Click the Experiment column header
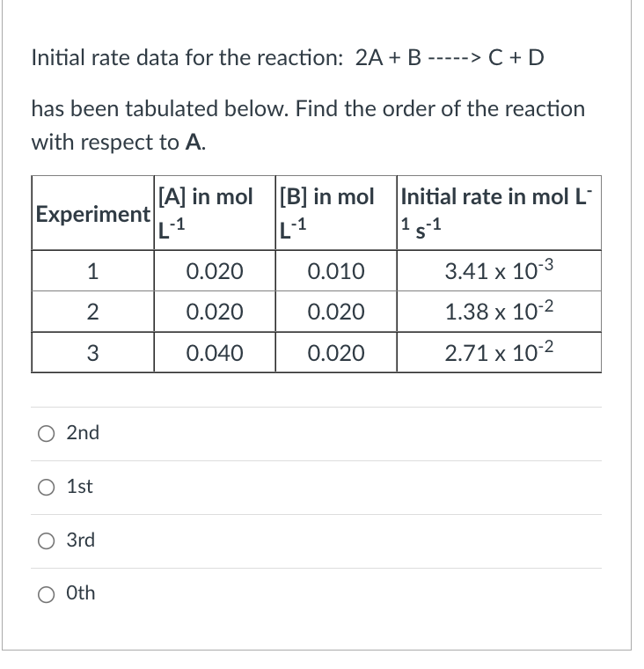 tap(91, 214)
